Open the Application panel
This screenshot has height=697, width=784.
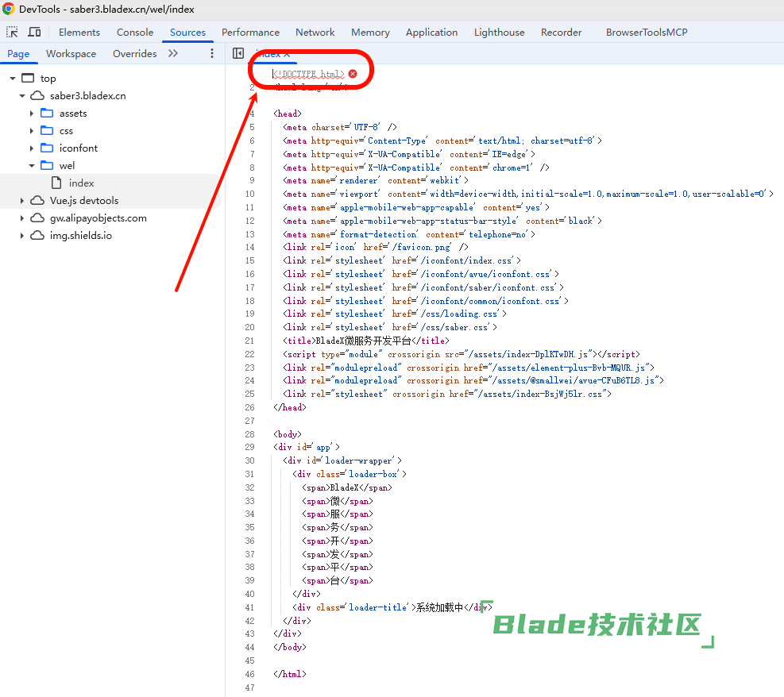click(x=431, y=33)
